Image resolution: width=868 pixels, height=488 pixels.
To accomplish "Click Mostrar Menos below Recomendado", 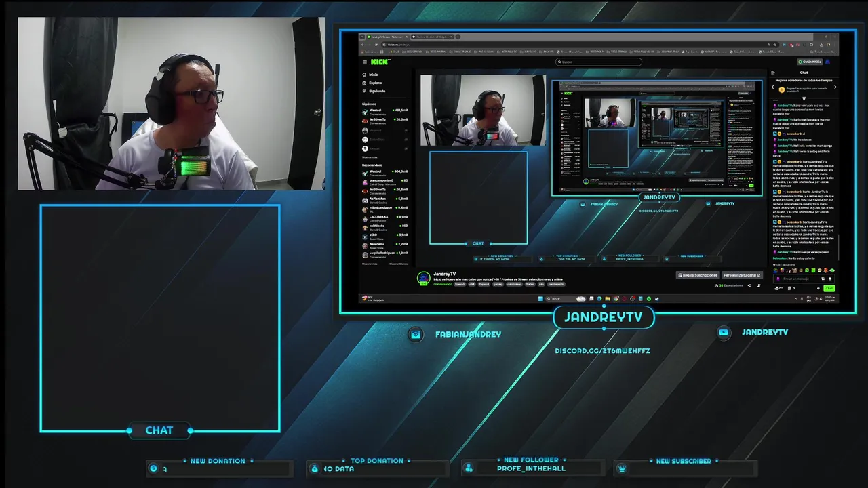I will [x=399, y=264].
